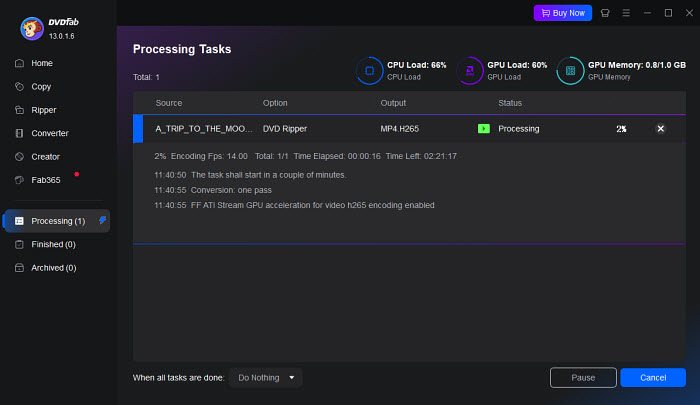Go to the Home section
Viewport: 700px width, 405px height.
pos(42,63)
